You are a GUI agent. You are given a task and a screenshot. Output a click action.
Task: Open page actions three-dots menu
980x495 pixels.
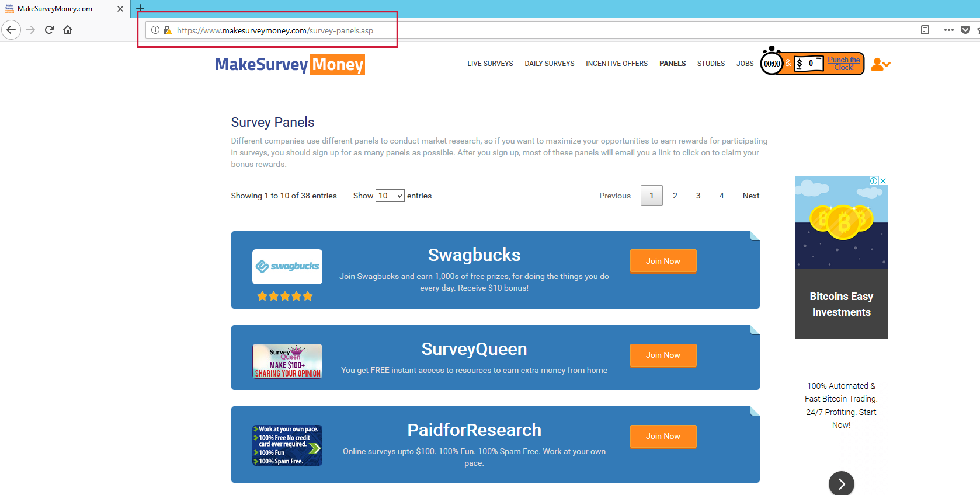pyautogui.click(x=949, y=30)
